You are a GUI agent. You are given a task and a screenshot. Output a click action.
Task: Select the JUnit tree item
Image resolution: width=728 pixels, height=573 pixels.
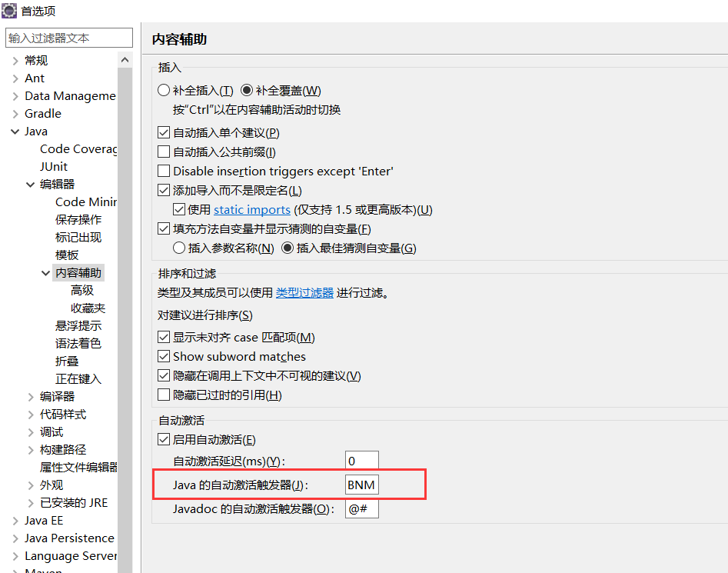coord(54,167)
